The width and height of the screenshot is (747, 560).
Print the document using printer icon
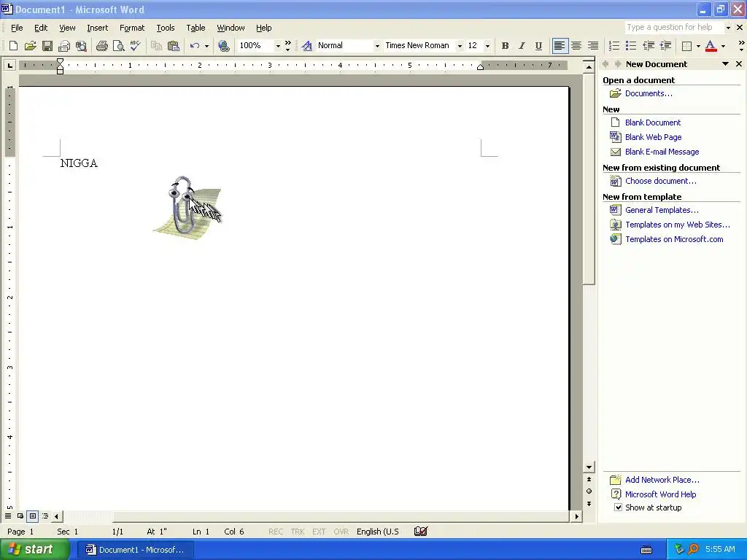tap(102, 46)
